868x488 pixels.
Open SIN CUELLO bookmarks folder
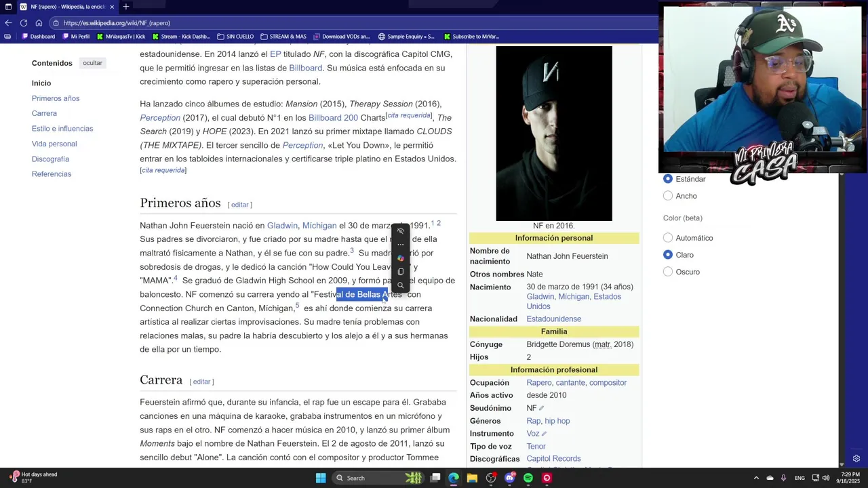click(235, 37)
